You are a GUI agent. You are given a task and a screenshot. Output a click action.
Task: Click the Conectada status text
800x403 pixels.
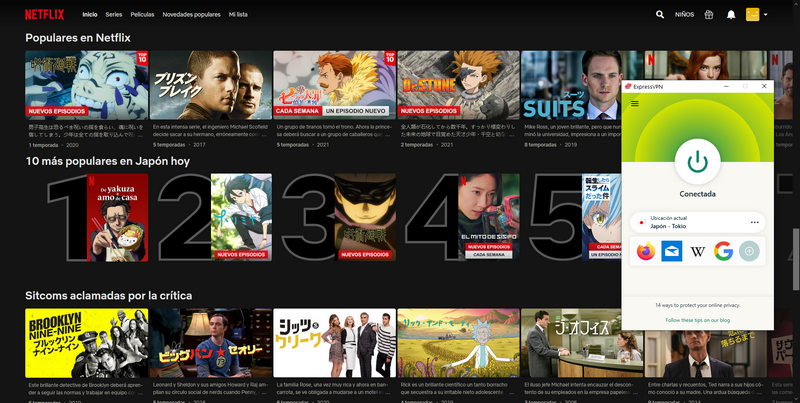(697, 194)
